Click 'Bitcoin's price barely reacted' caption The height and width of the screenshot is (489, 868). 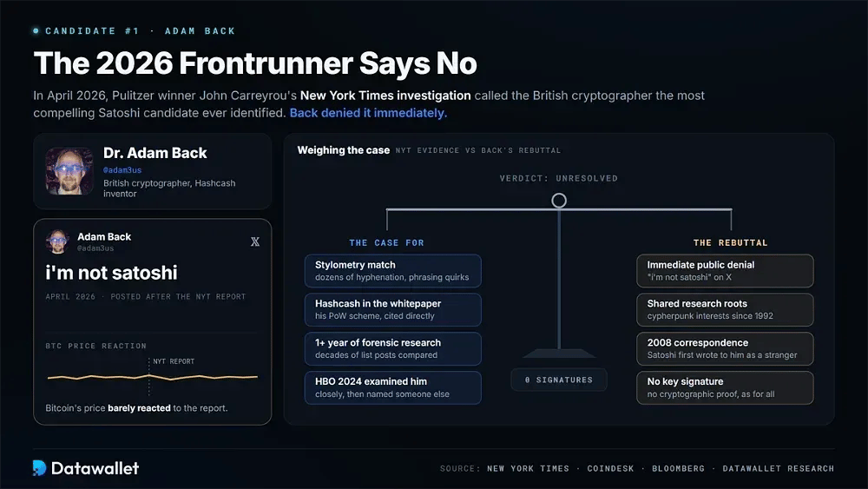click(136, 408)
